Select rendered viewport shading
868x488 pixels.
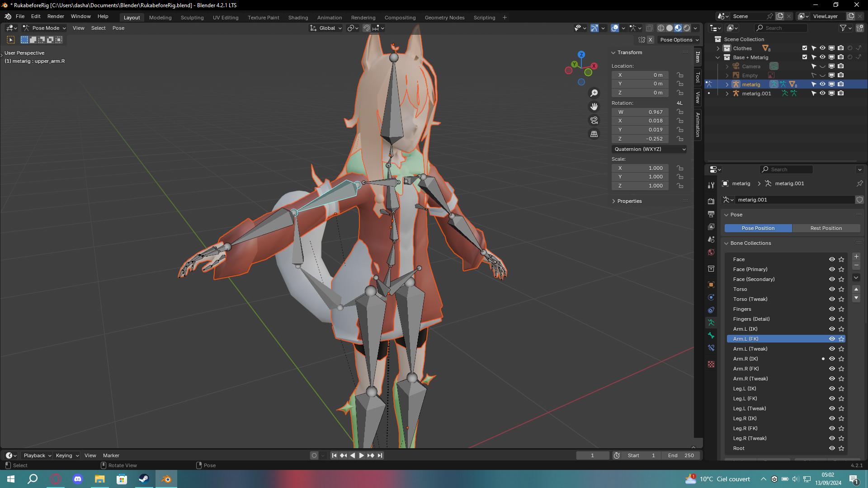pyautogui.click(x=687, y=28)
